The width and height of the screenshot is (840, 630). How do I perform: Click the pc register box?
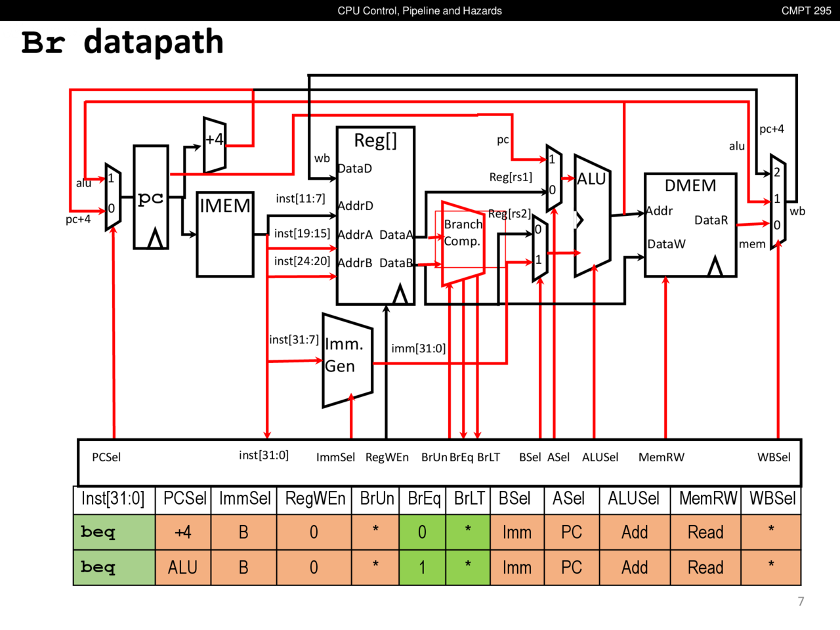click(x=151, y=198)
